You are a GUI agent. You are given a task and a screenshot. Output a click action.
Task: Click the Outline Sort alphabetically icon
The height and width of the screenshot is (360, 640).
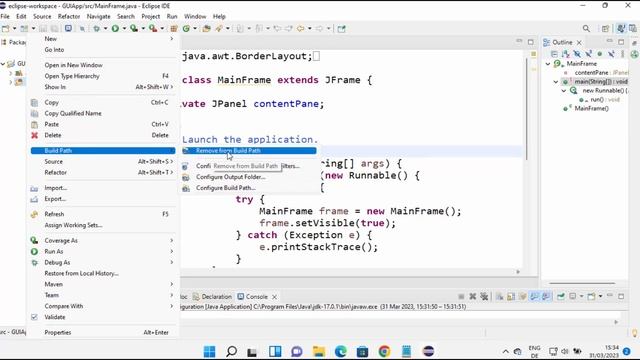[565, 54]
